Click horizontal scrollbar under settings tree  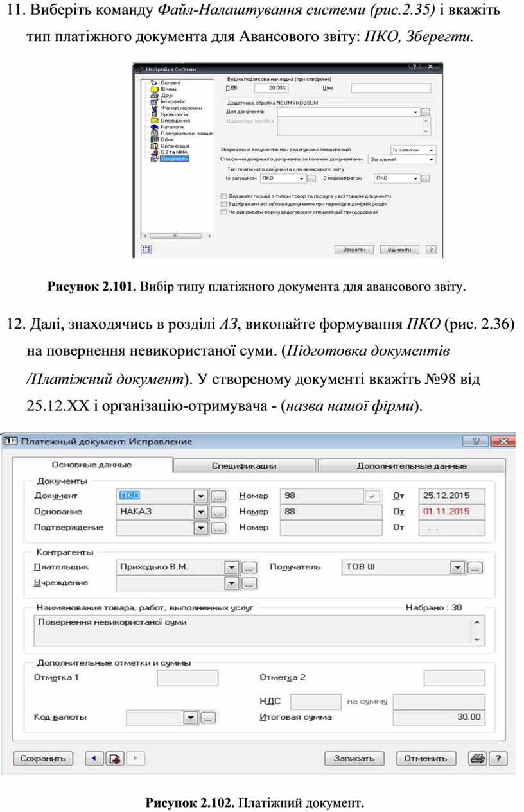177,236
